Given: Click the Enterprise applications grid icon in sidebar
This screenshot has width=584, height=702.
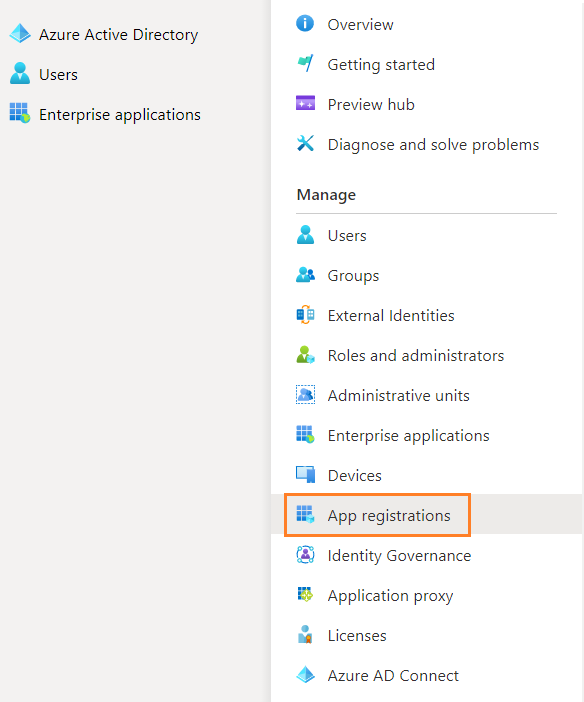Looking at the screenshot, I should (20, 113).
